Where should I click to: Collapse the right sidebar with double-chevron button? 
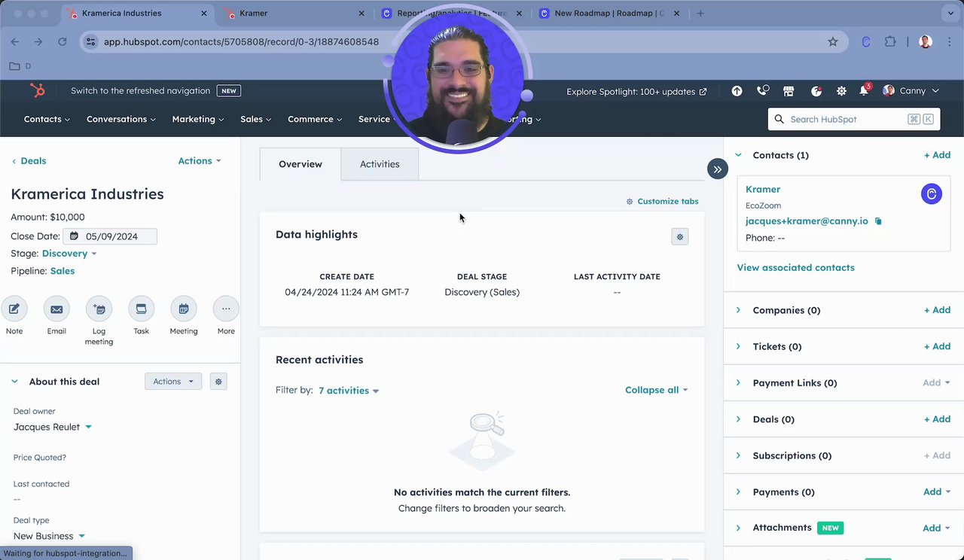coord(718,169)
